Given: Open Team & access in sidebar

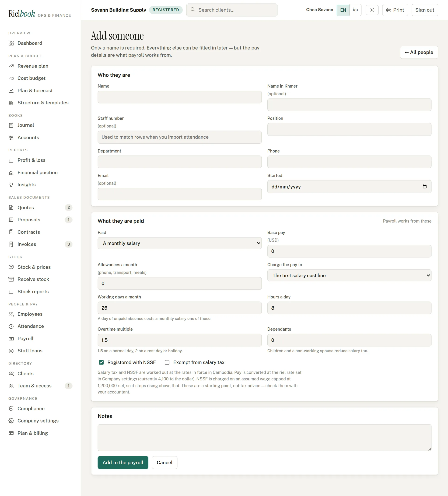Looking at the screenshot, I should 40,386.
